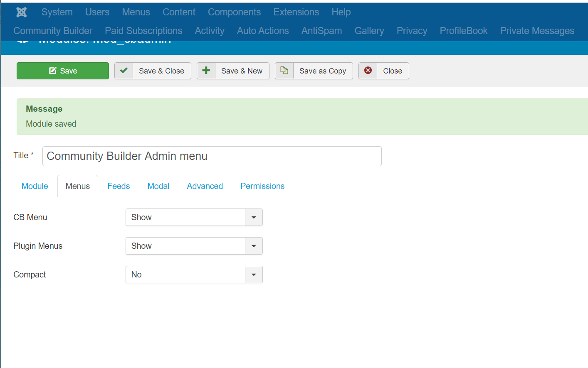This screenshot has height=368, width=588.
Task: Open the Paid Subscriptions menu
Action: click(143, 31)
